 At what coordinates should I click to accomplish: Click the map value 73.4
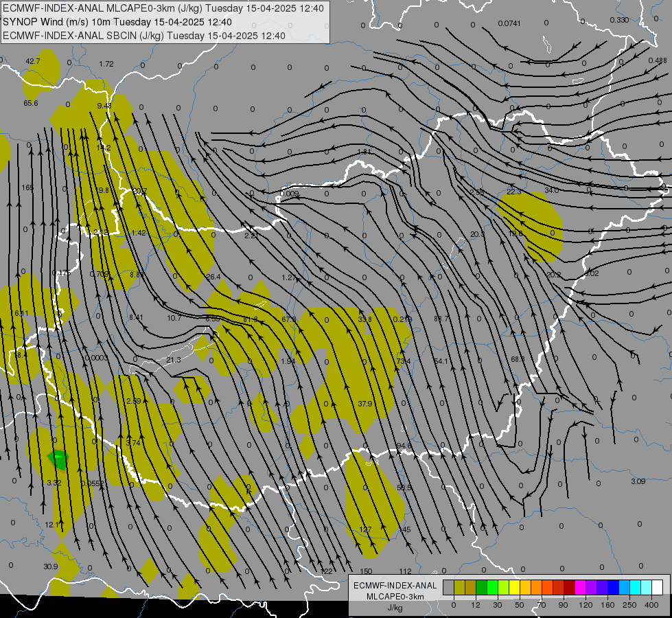[404, 362]
